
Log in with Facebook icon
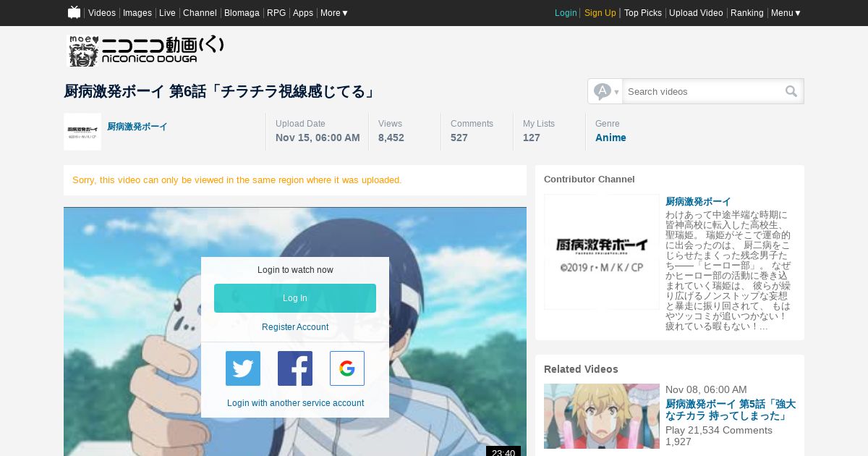[x=295, y=368]
